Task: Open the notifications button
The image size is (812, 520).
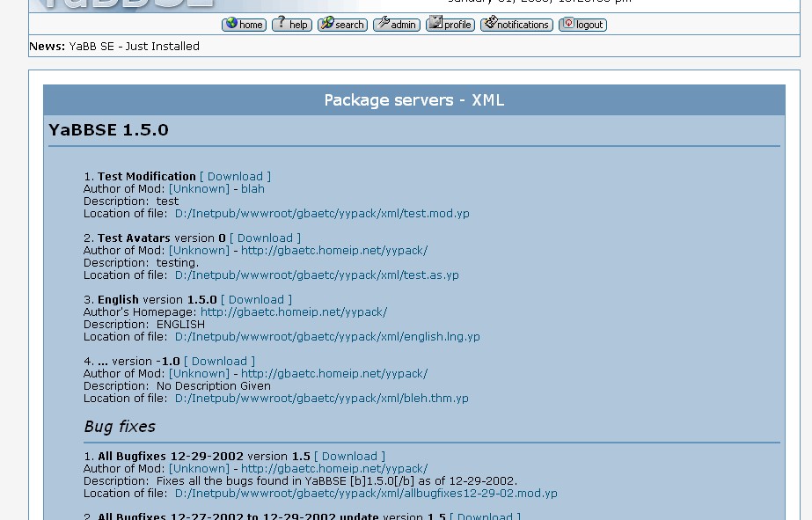Action: (516, 25)
